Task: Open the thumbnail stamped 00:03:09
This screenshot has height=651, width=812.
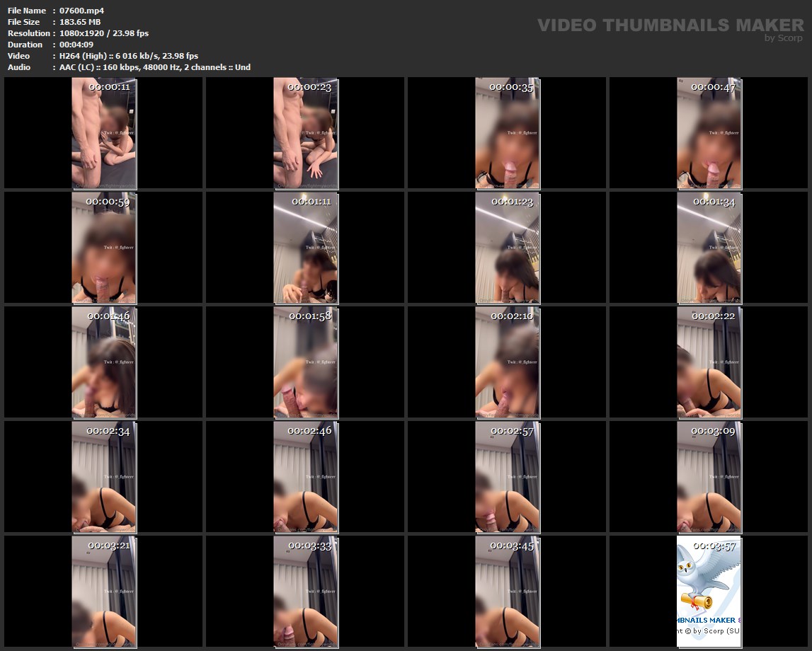Action: pyautogui.click(x=709, y=477)
